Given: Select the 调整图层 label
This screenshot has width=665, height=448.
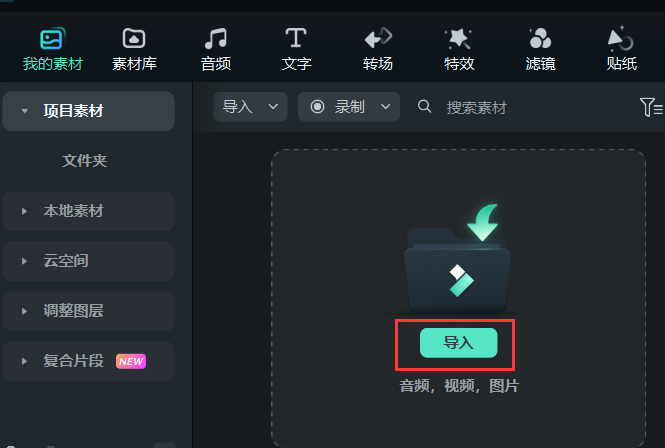Looking at the screenshot, I should click(73, 311).
